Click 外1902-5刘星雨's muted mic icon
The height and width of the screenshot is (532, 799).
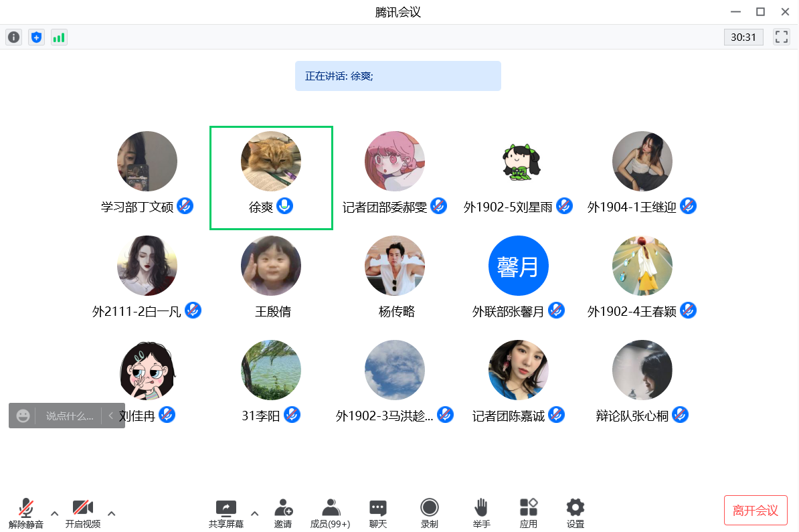pyautogui.click(x=564, y=206)
